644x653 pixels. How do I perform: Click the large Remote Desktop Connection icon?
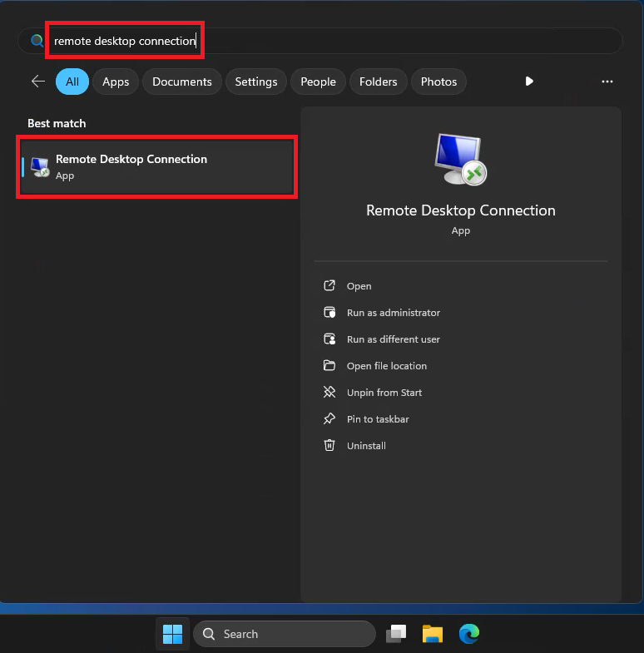click(x=460, y=159)
